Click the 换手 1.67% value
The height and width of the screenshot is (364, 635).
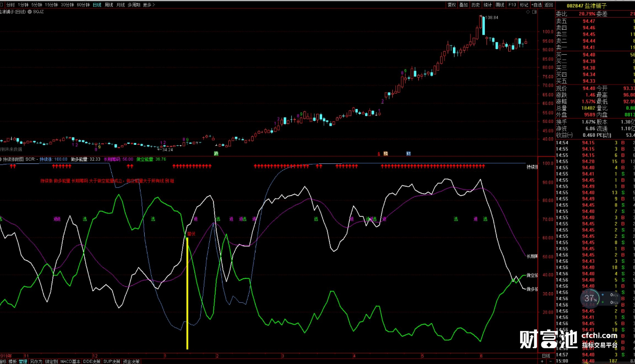589,122
